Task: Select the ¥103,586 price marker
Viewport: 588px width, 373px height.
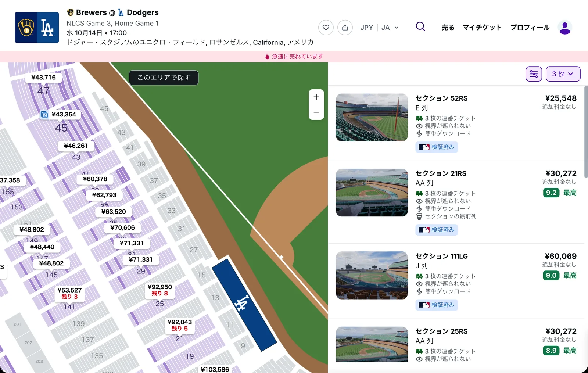Action: point(215,369)
